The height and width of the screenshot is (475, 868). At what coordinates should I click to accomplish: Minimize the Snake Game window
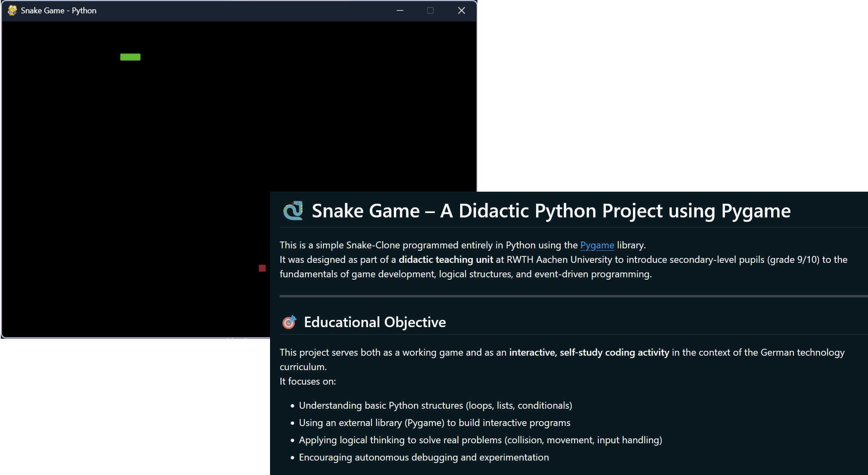pos(400,10)
